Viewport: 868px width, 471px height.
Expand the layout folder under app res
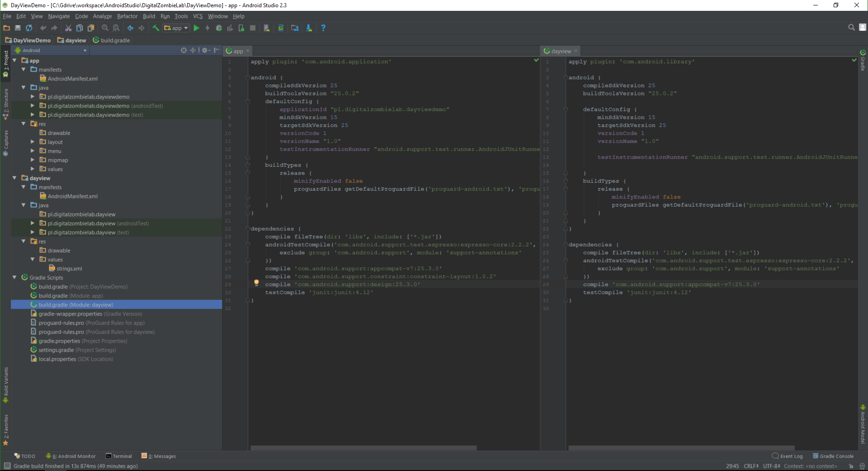click(x=33, y=141)
